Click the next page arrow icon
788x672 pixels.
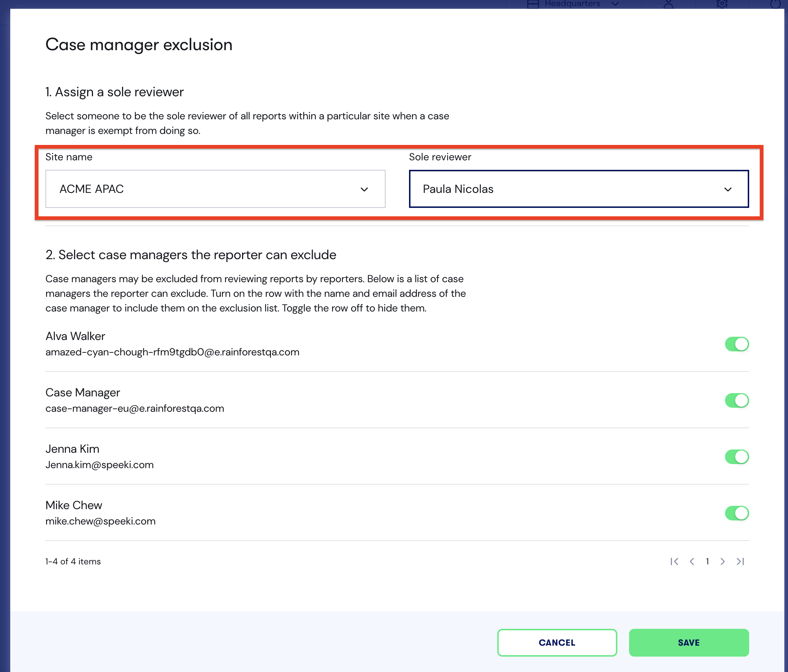click(723, 561)
